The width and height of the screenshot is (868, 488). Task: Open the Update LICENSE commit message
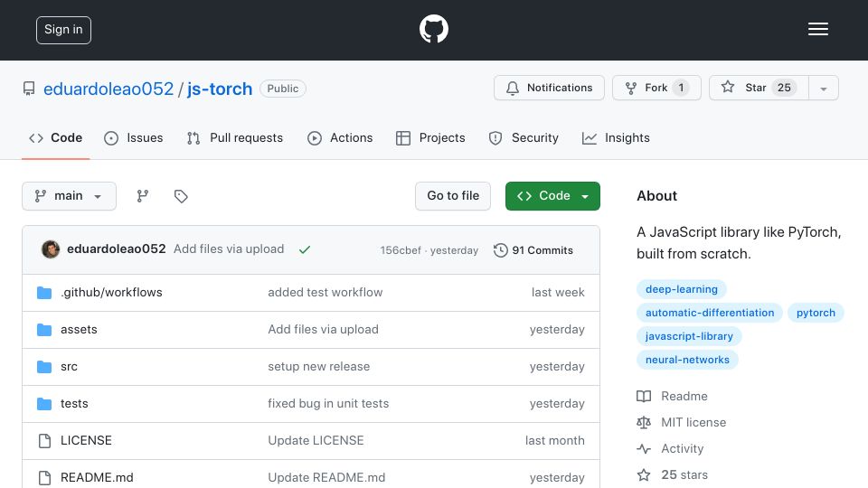[316, 440]
